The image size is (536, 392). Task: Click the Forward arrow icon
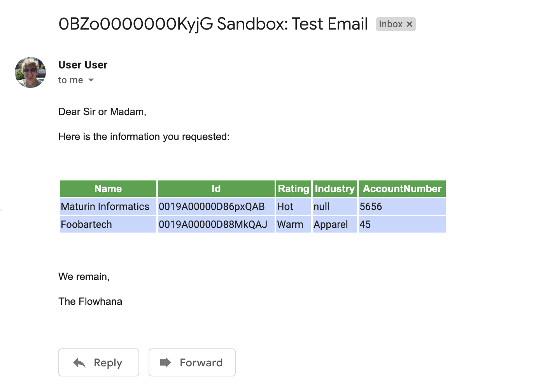tap(166, 362)
